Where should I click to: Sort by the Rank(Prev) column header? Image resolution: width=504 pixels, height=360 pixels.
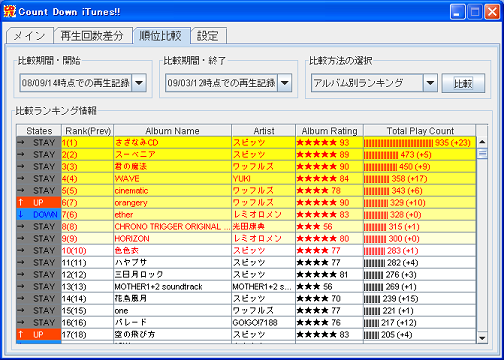point(88,131)
